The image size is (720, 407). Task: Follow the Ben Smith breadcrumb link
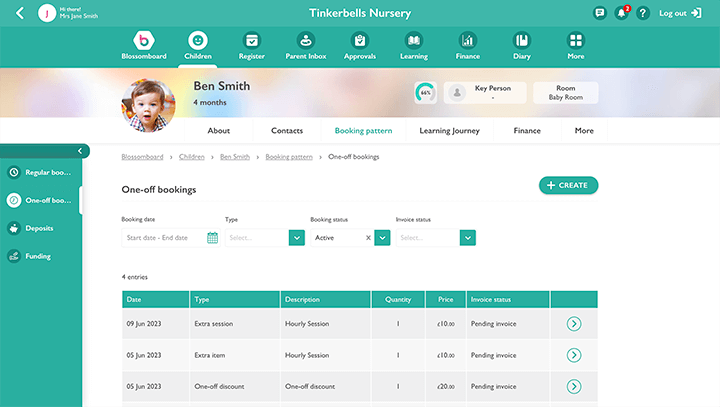pos(235,157)
